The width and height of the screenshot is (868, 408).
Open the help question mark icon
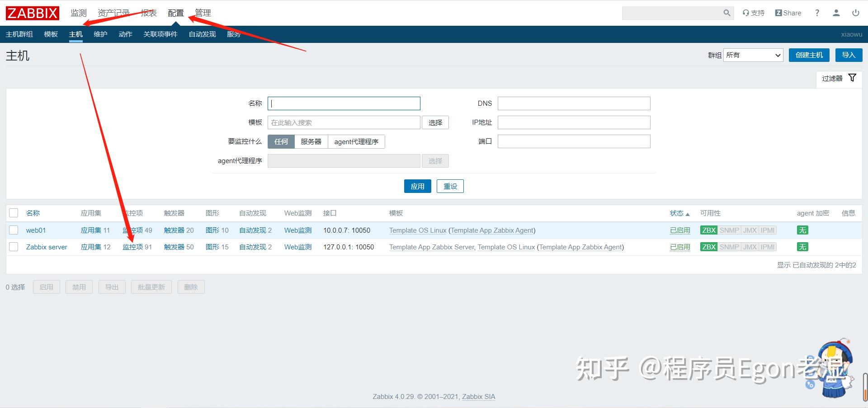pos(816,13)
